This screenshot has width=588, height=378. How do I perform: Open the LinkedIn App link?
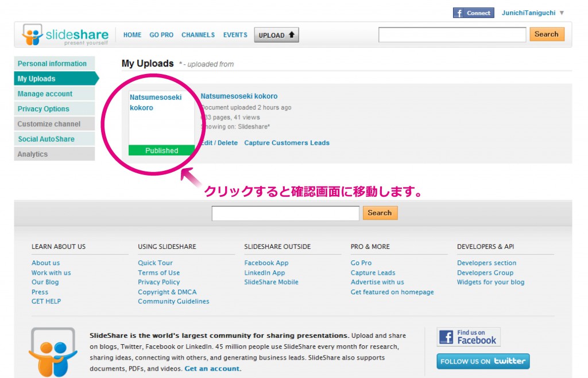264,272
